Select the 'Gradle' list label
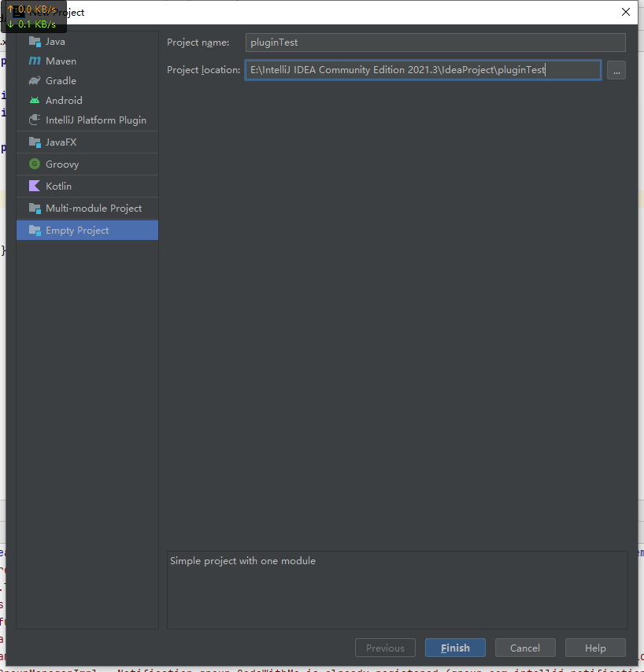Screen dimensions: 644x672 pyautogui.click(x=61, y=80)
